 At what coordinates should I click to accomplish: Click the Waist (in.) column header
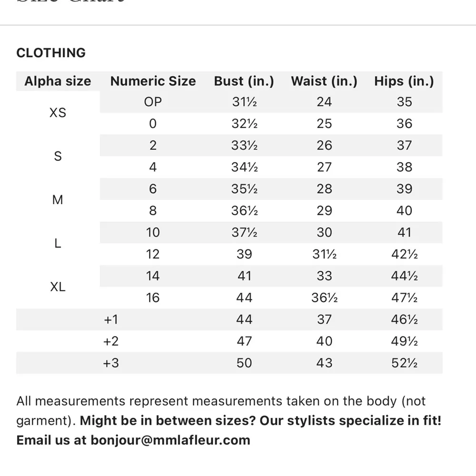pos(324,81)
